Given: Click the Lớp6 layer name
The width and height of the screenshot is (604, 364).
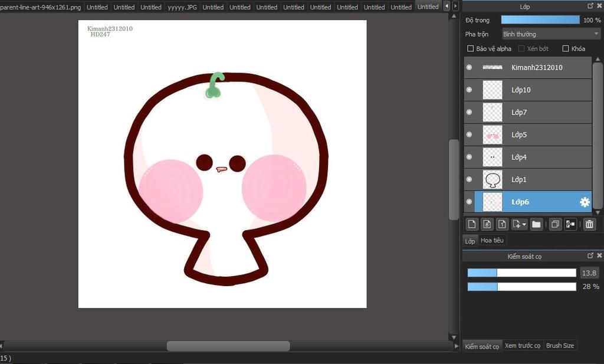Looking at the screenshot, I should [x=520, y=201].
